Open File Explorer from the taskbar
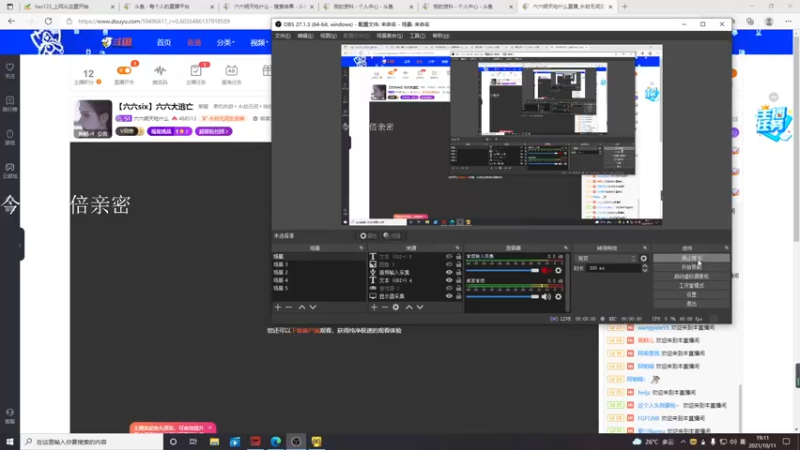The height and width of the screenshot is (450, 800). tap(214, 441)
